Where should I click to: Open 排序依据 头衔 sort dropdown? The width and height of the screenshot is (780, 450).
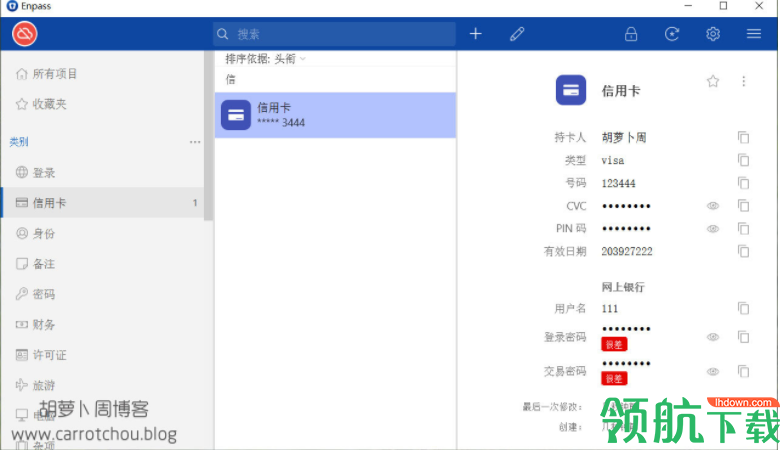click(265, 59)
